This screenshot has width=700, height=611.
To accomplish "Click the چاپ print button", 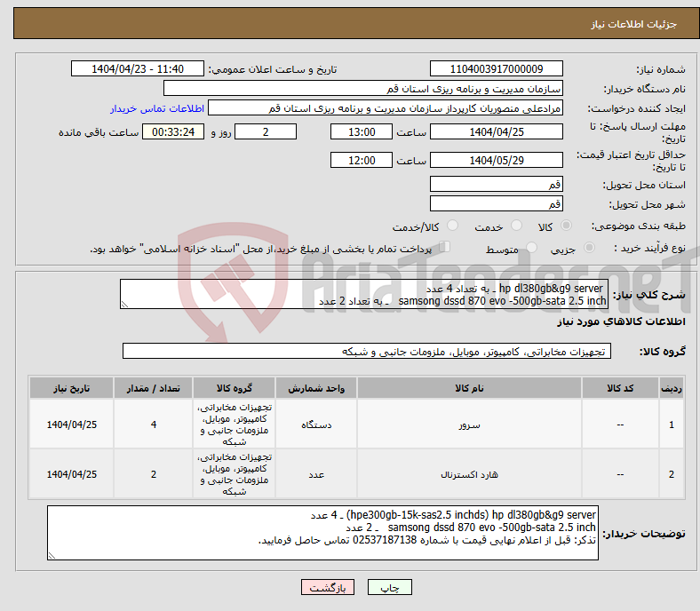I will pyautogui.click(x=389, y=587).
